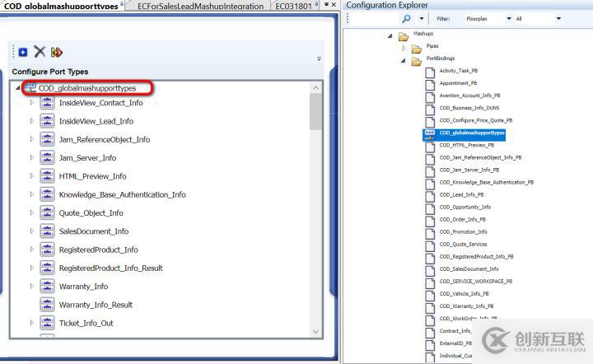This screenshot has height=364, width=593.
Task: Click the toolbar overflow arrow under the port type toolbar
Action: (x=319, y=58)
